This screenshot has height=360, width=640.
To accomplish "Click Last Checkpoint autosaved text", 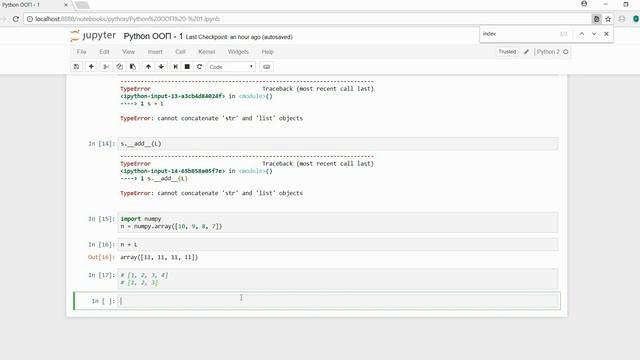I will click(239, 37).
